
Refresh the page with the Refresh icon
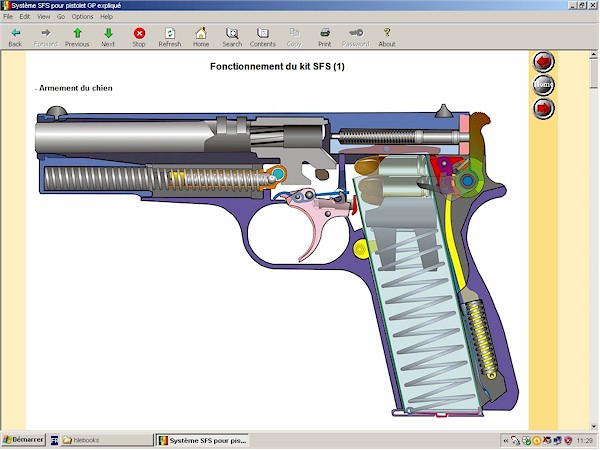pyautogui.click(x=170, y=37)
